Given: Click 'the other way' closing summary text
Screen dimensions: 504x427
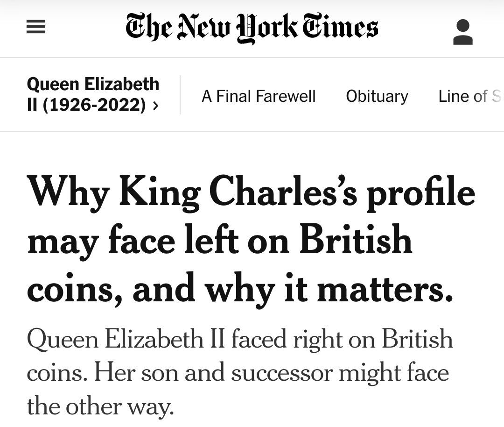Looking at the screenshot, I should tap(100, 406).
